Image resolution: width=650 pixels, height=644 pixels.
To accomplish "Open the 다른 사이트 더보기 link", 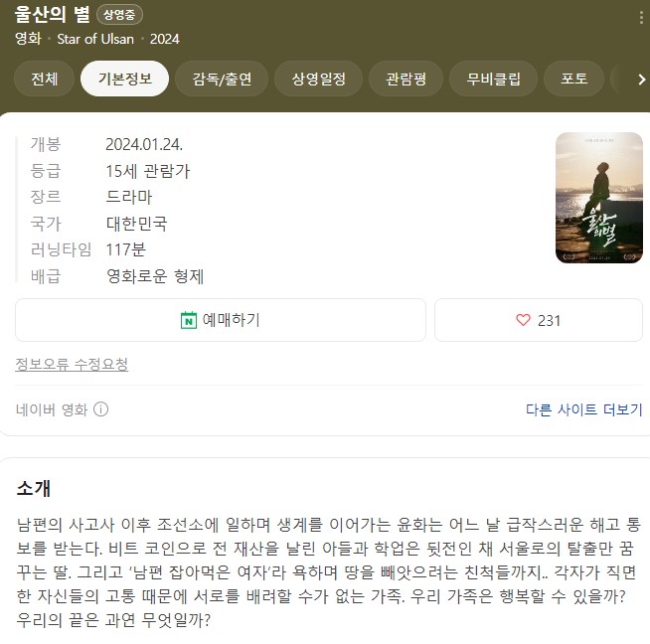I will [x=584, y=409].
